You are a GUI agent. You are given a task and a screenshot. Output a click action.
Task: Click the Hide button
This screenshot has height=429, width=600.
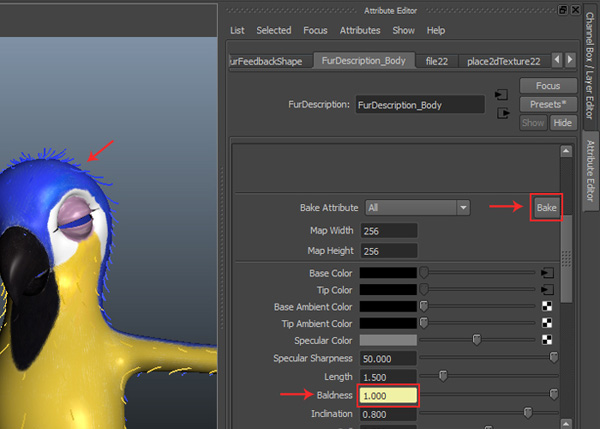point(562,123)
